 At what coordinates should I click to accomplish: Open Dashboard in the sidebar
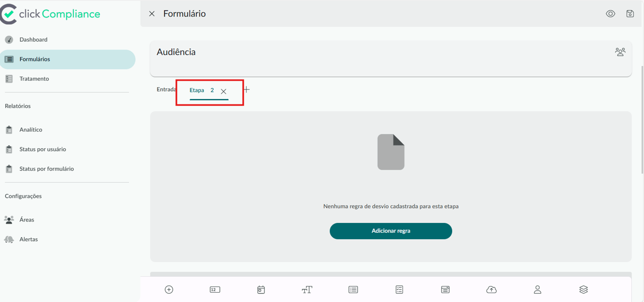pos(67,40)
